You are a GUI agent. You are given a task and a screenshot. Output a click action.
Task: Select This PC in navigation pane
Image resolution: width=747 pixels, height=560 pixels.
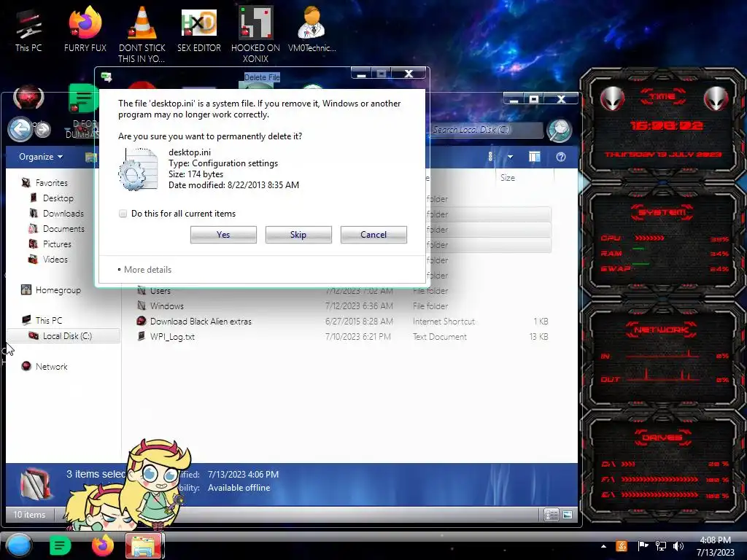click(48, 321)
